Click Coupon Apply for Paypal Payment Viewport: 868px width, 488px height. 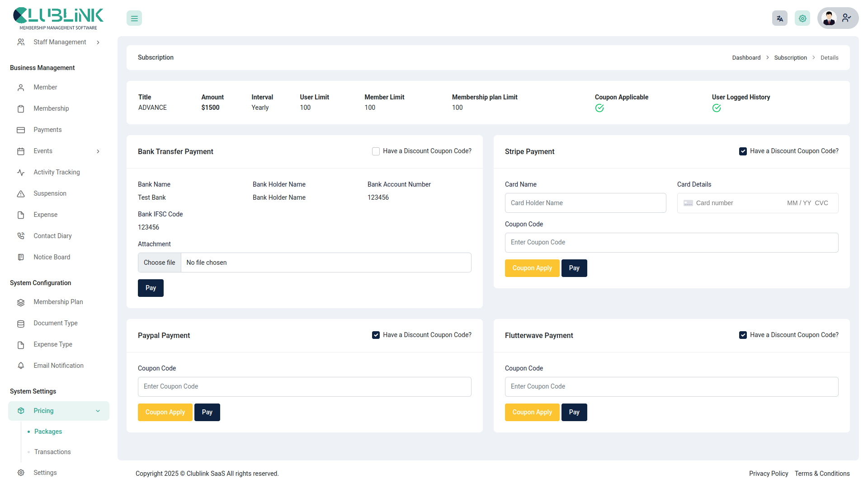click(x=165, y=412)
